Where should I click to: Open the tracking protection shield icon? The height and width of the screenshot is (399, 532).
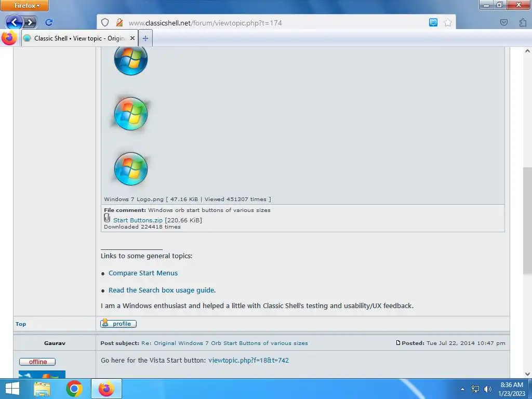(105, 23)
